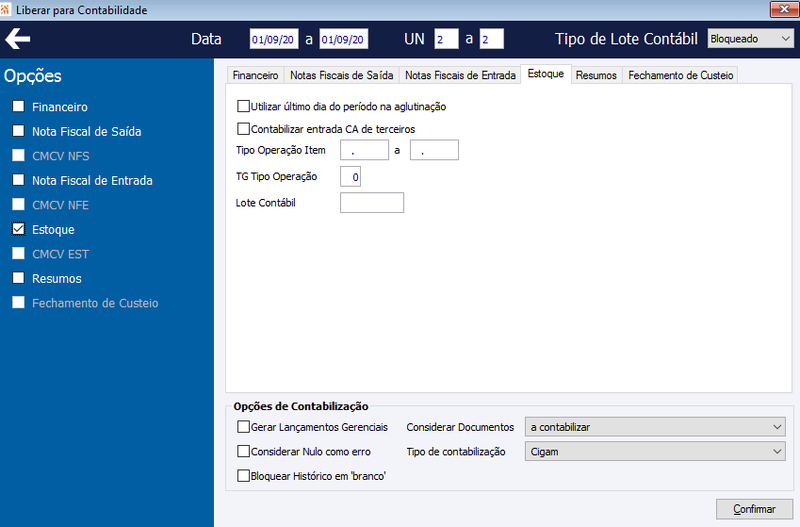This screenshot has width=800, height=527.
Task: Enable Utilizar último dia do período na aglutinação
Action: 243,106
